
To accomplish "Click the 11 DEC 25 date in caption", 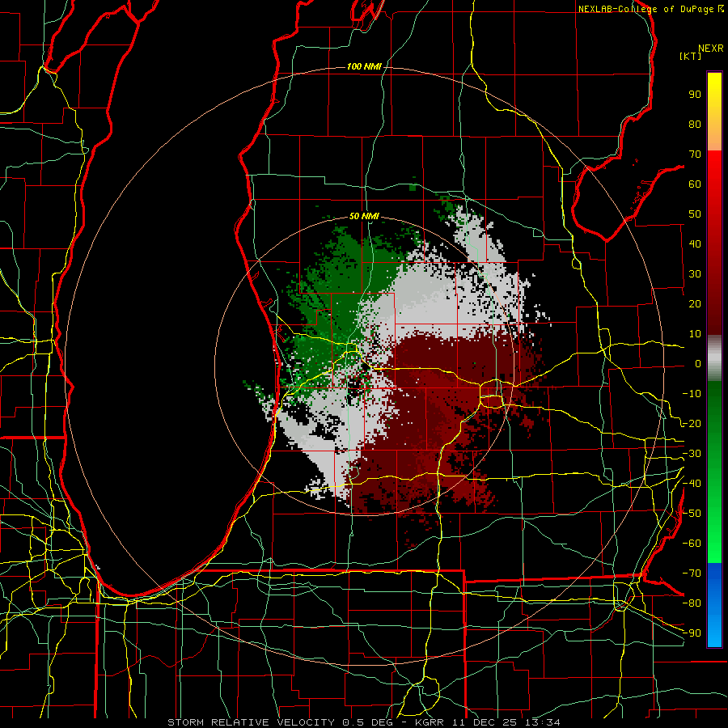I will (485, 722).
